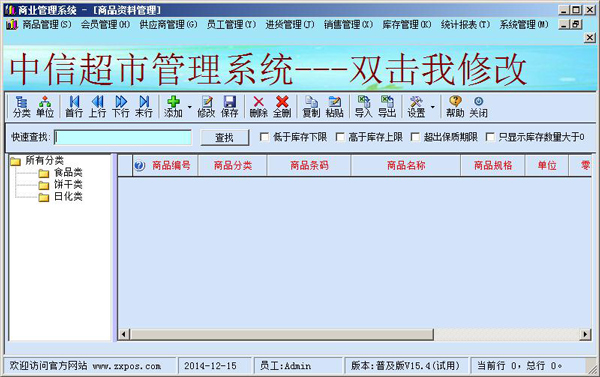Open 设置 (settings) toolbar tool
The width and height of the screenshot is (600, 377).
pyautogui.click(x=416, y=106)
